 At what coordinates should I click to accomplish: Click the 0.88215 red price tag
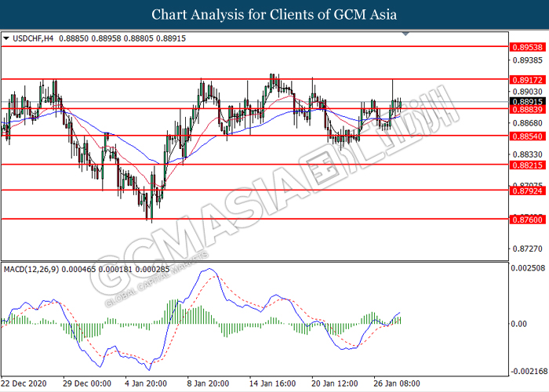pyautogui.click(x=527, y=165)
